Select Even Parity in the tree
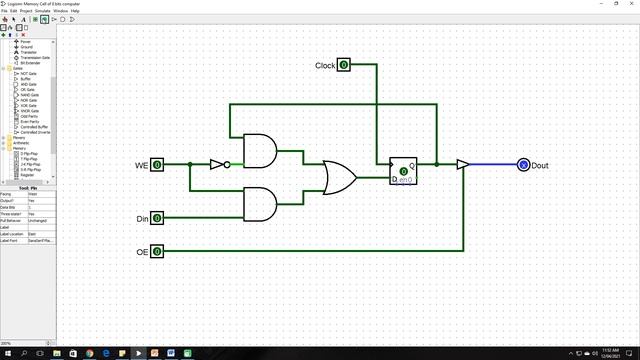Image resolution: width=640 pixels, height=360 pixels. coord(30,121)
